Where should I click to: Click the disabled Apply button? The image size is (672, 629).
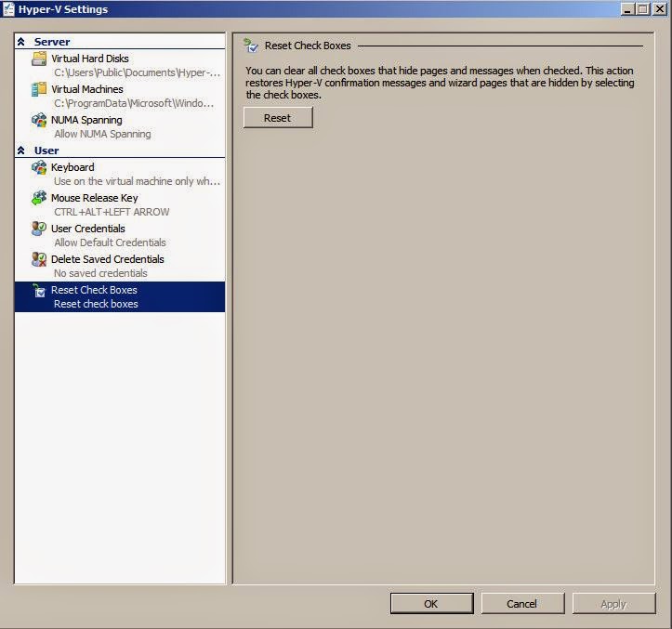613,604
